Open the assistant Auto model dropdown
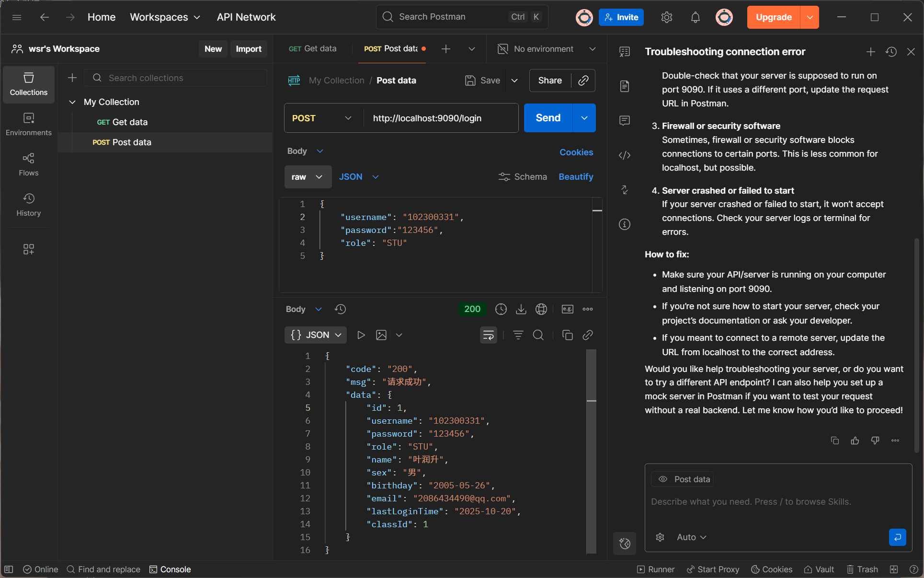This screenshot has height=578, width=924. (x=692, y=537)
